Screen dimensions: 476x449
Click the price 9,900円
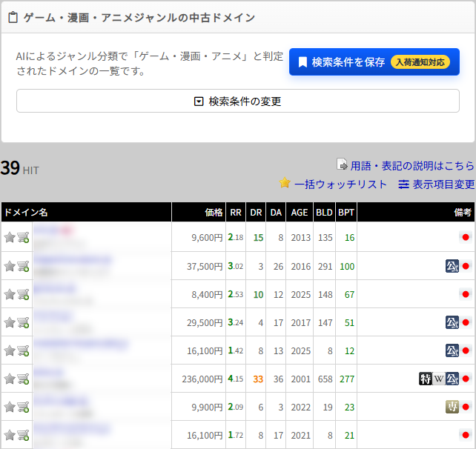207,407
